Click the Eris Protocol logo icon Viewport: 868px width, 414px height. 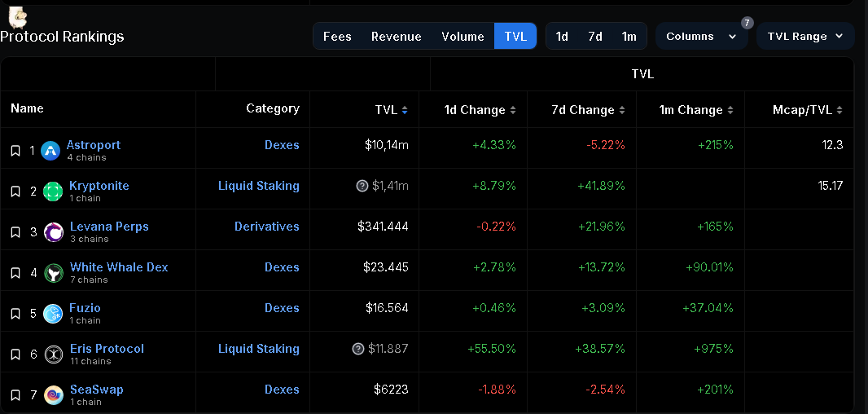tap(54, 355)
